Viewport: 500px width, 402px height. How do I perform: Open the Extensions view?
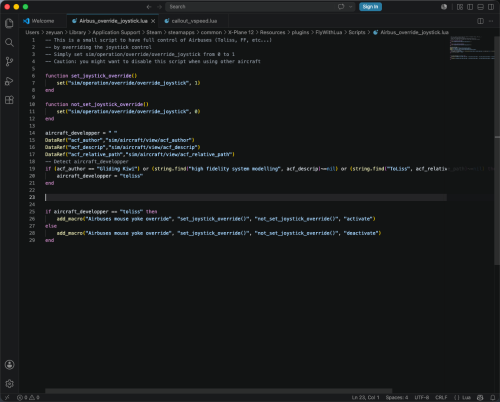[x=9, y=100]
